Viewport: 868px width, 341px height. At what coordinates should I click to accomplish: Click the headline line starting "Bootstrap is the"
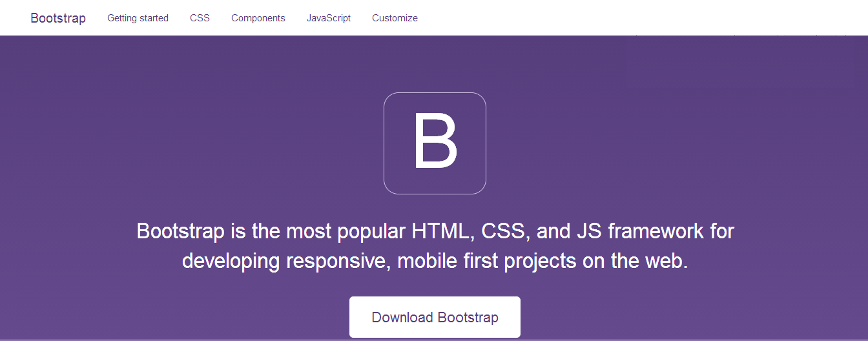coord(435,231)
